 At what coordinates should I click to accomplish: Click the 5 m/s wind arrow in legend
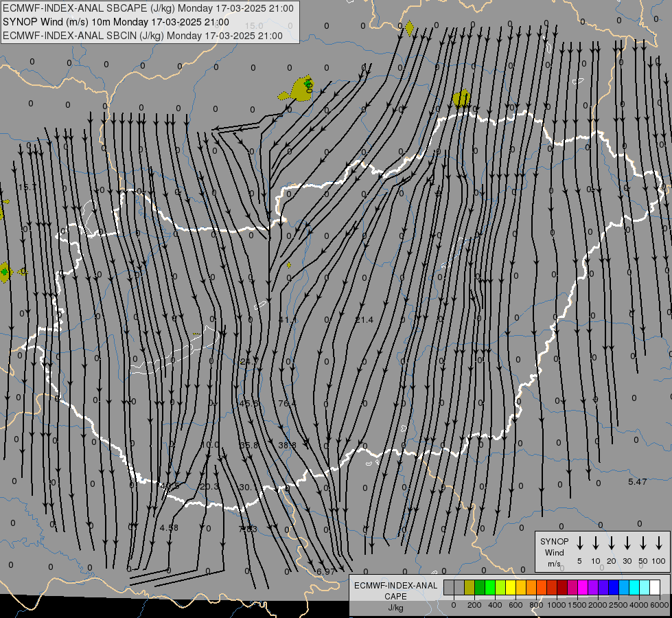[x=579, y=543]
